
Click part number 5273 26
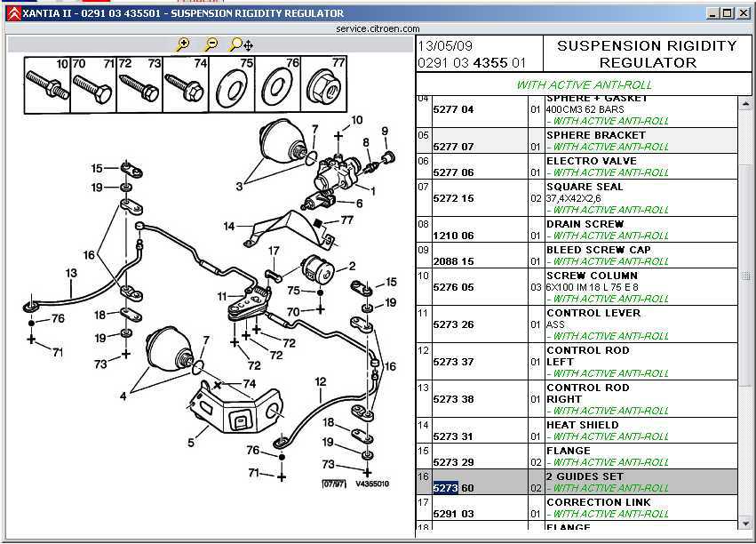coord(453,324)
